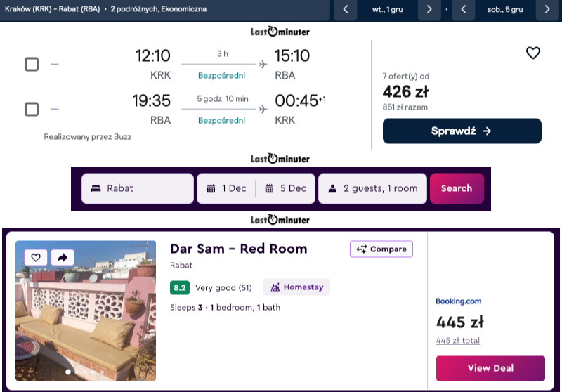
Task: Select the 12:10 KRK outbound flight checkbox
Action: [x=32, y=64]
